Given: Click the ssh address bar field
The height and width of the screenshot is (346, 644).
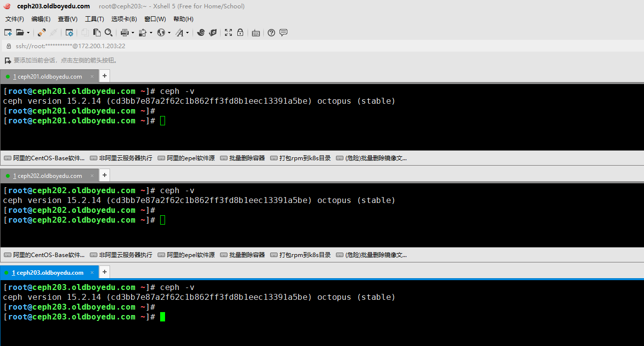Looking at the screenshot, I should tap(70, 46).
